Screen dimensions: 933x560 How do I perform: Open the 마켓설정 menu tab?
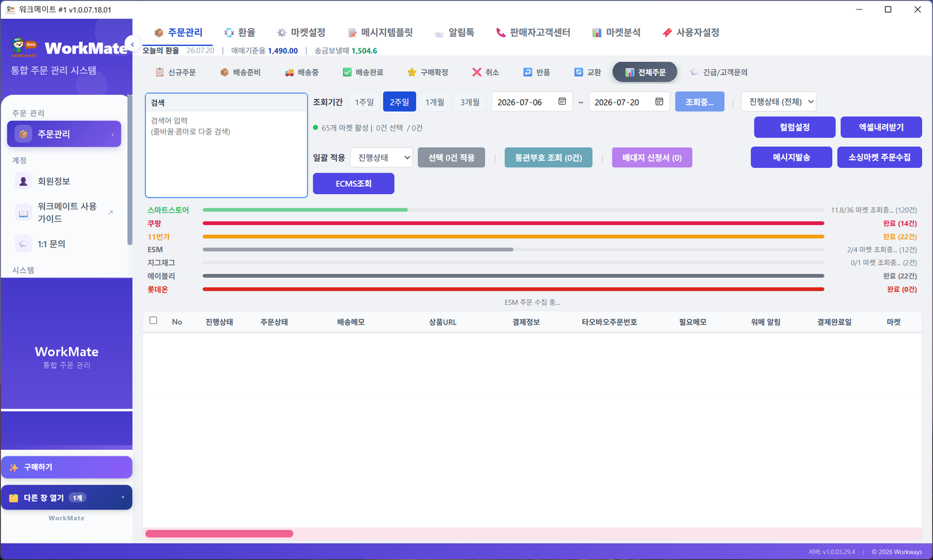301,33
